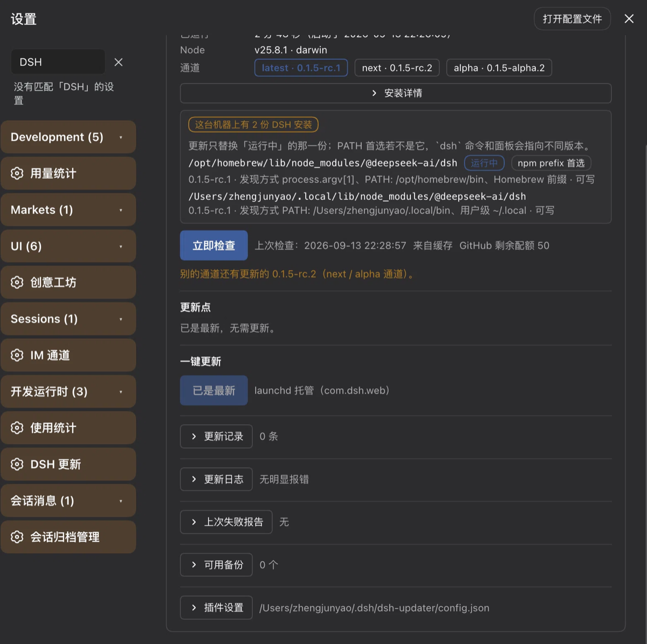Expand the Development (5) group arrow
Screen dimensions: 647x644
(121, 137)
